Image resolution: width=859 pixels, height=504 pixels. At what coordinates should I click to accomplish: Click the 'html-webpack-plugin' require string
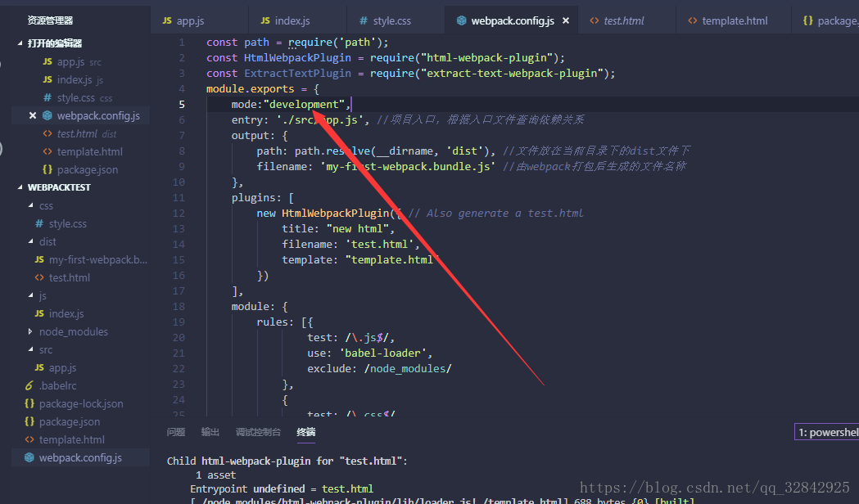pyautogui.click(x=489, y=57)
